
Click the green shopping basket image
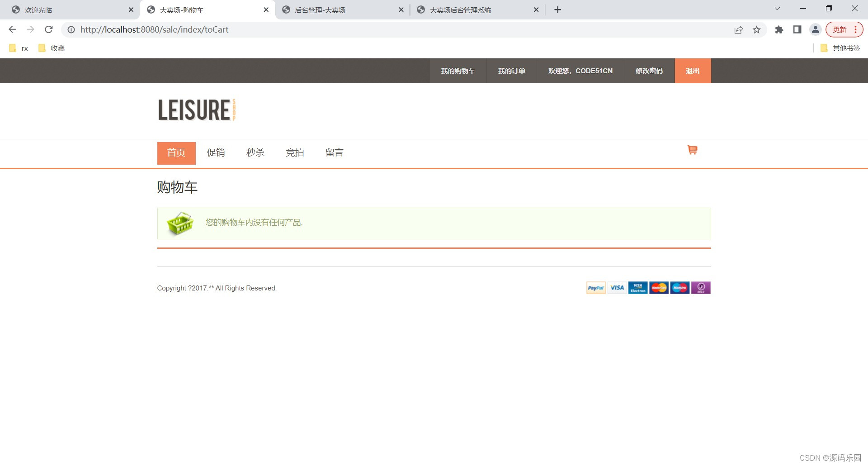180,223
